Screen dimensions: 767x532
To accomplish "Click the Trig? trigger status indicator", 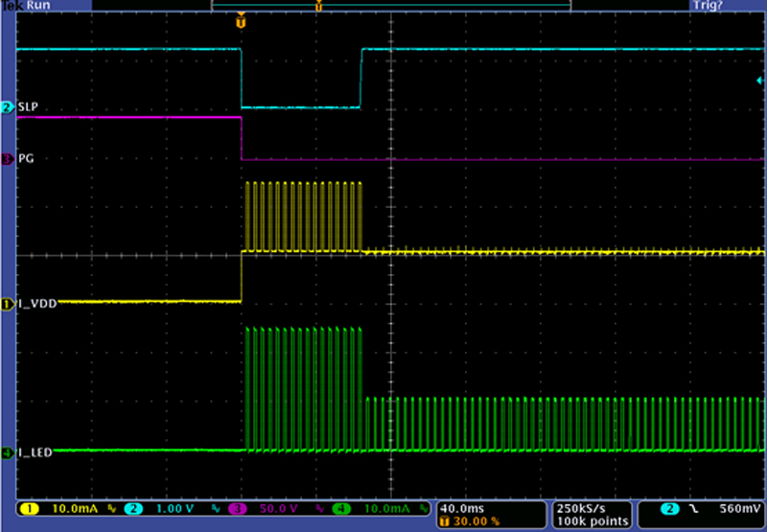I will tap(707, 6).
